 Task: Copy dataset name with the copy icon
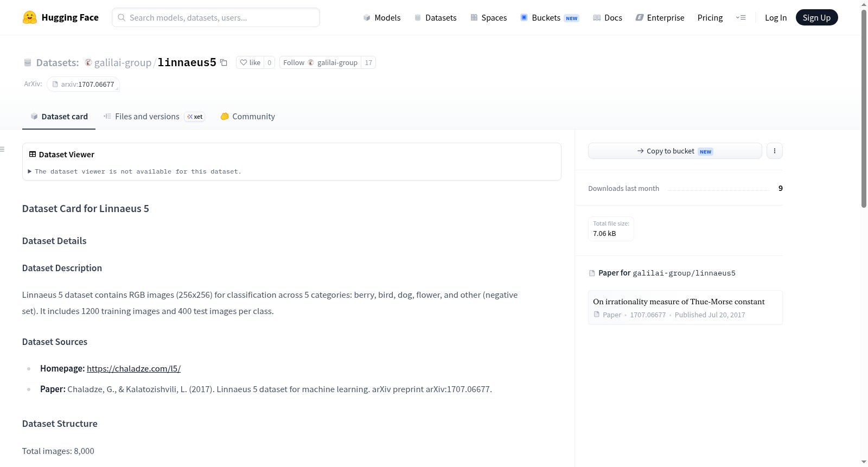pos(224,62)
